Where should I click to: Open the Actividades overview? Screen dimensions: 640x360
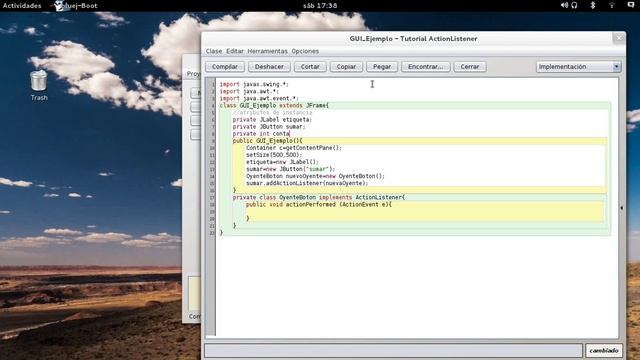coord(22,6)
